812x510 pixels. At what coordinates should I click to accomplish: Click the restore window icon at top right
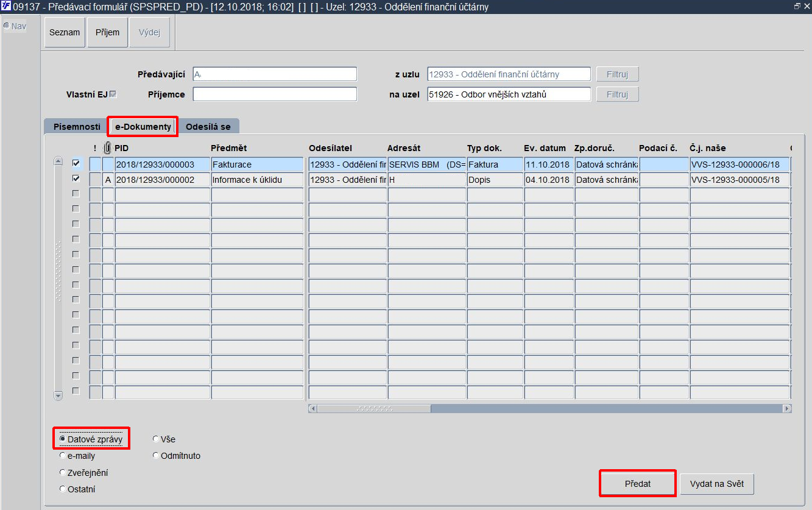point(798,6)
